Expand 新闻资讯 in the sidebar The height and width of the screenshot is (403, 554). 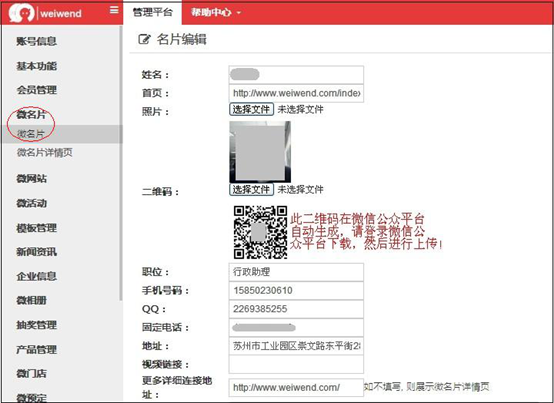(36, 252)
